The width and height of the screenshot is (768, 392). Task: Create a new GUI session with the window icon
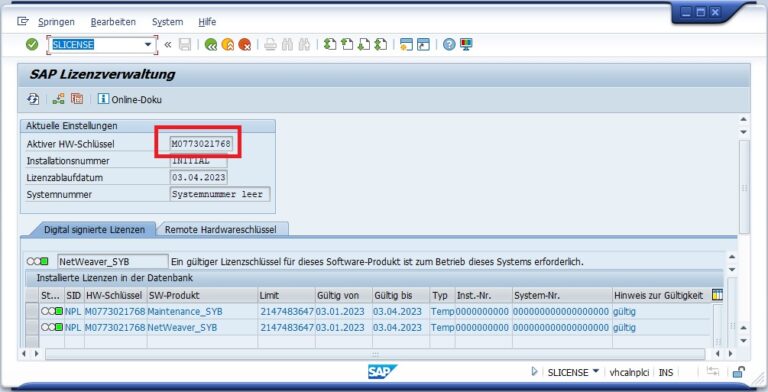(407, 45)
